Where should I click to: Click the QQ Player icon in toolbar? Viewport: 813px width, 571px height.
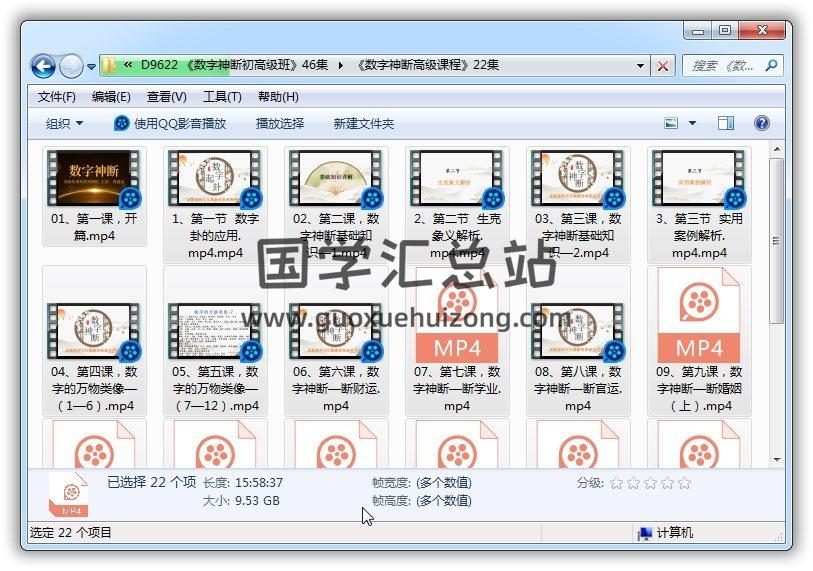(122, 123)
